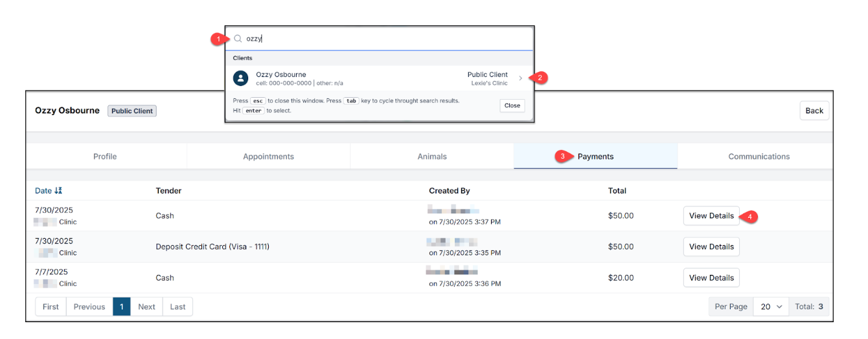Image resolution: width=868 pixels, height=339 pixels.
Task: View details of Deposit Credit Card payment
Action: click(711, 246)
